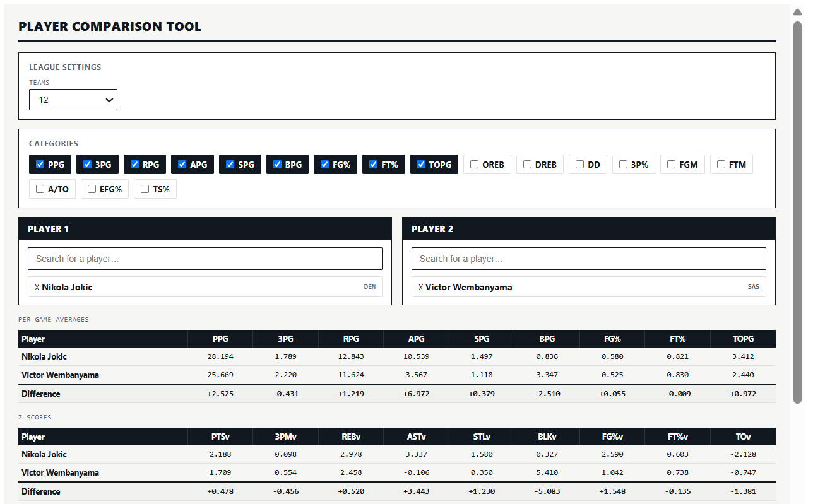Viewport: 813px width, 504px height.
Task: Click the 3PMv z-score column header
Action: click(x=285, y=437)
